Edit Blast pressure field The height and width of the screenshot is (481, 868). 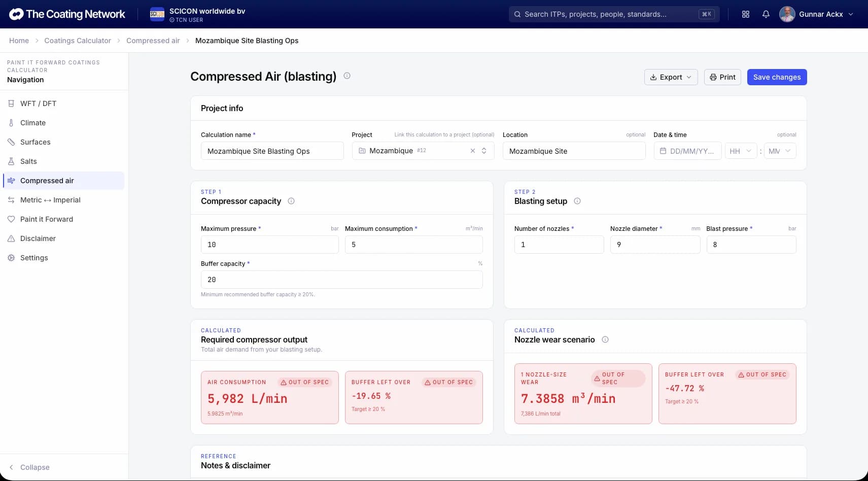[751, 245]
